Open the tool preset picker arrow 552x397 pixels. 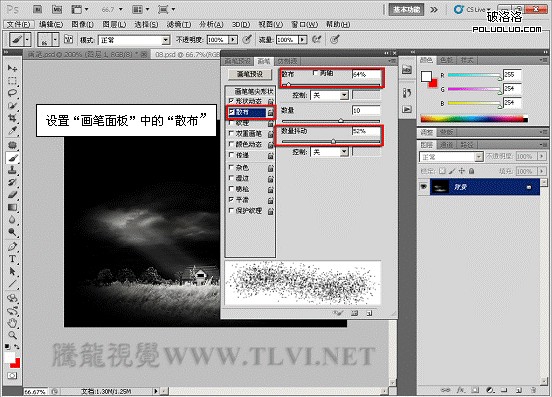click(27, 39)
